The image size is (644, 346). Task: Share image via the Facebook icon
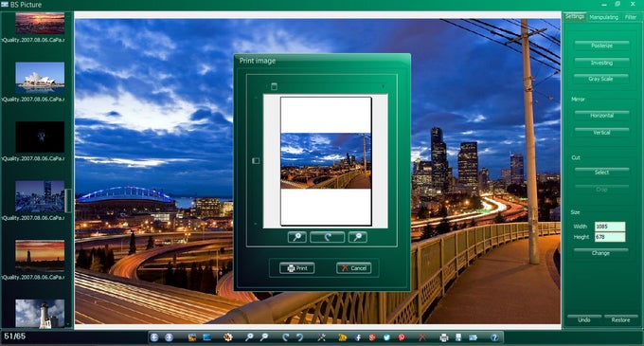coord(358,337)
